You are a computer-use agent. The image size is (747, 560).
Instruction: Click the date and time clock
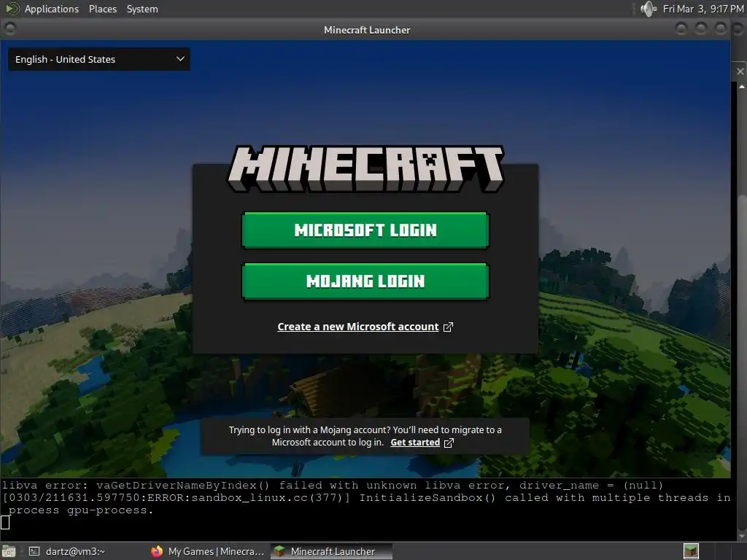(703, 9)
